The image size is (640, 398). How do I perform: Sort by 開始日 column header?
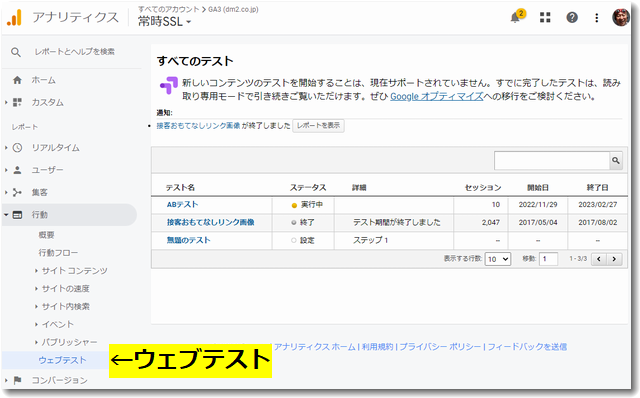coord(538,188)
